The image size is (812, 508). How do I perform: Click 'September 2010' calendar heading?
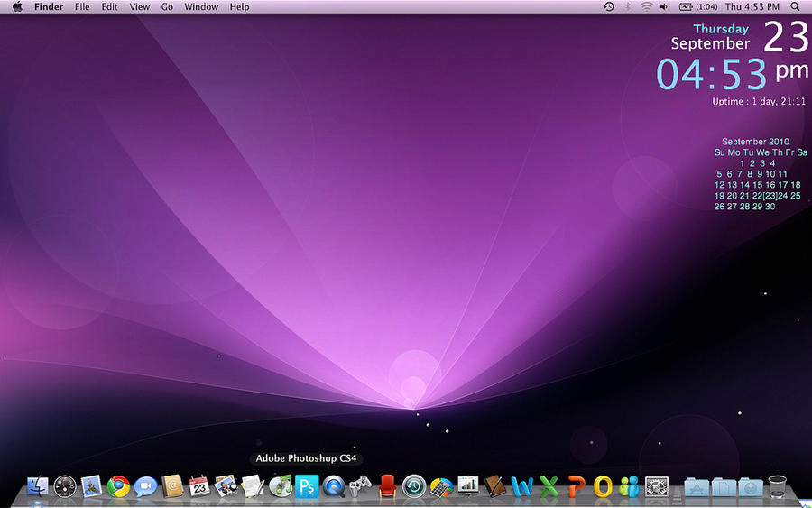pos(755,142)
